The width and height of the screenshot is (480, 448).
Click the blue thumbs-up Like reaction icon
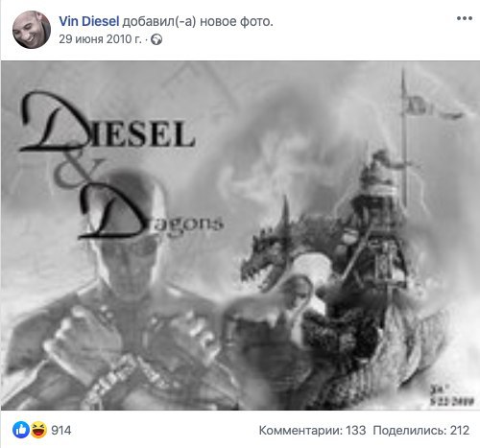point(21,430)
